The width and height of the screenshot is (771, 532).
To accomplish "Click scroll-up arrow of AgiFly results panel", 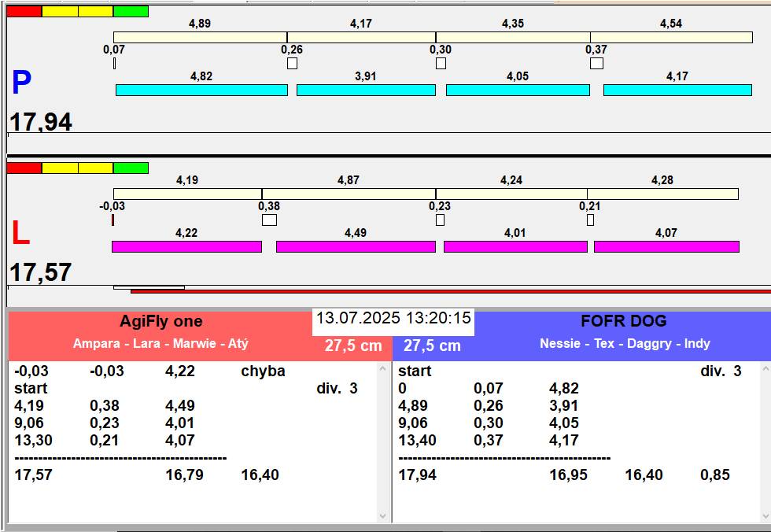I will 384,368.
